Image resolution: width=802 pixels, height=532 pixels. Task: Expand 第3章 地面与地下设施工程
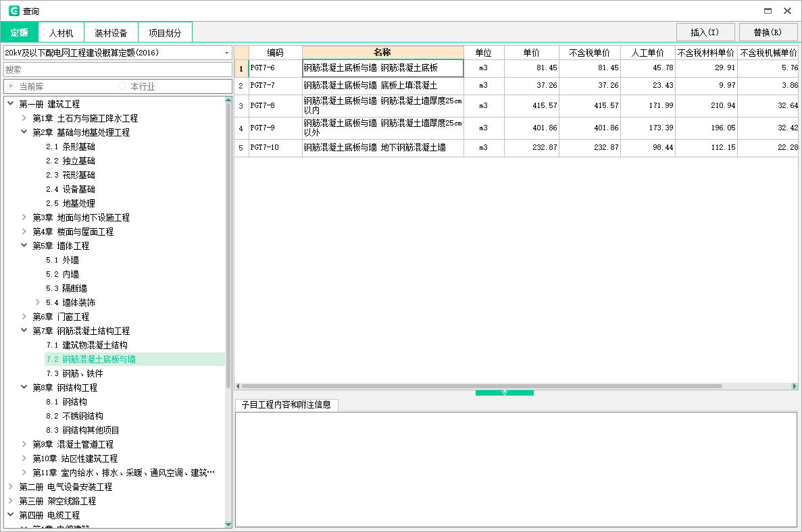tap(24, 217)
